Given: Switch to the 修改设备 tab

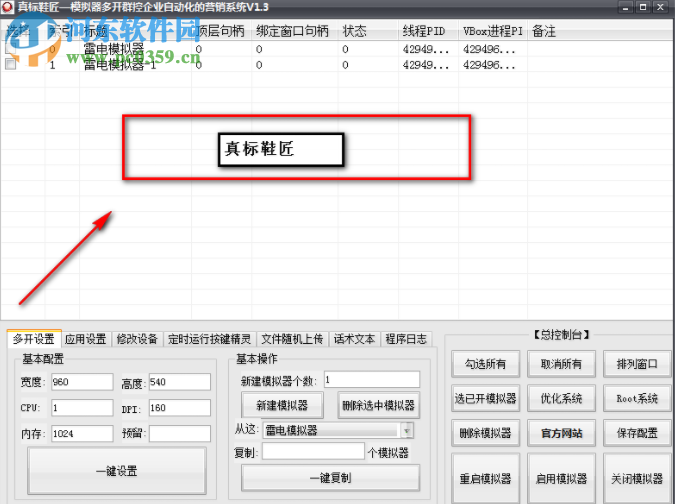Looking at the screenshot, I should (137, 340).
